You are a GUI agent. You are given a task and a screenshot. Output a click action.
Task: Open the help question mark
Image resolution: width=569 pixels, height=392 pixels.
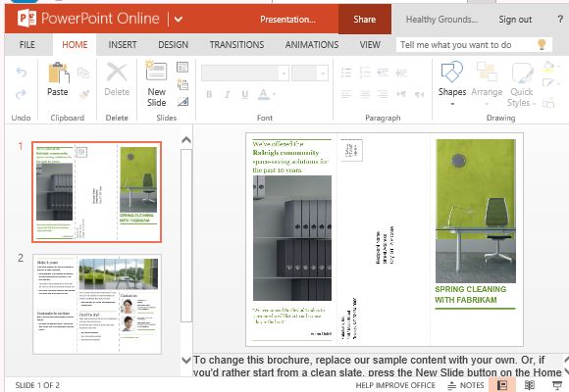[x=560, y=19]
